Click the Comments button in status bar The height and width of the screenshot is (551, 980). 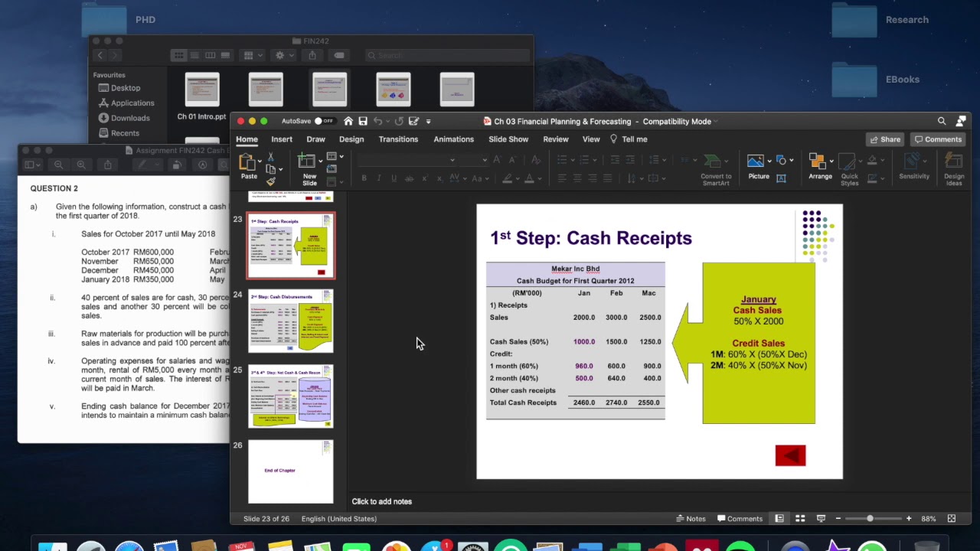pyautogui.click(x=740, y=519)
